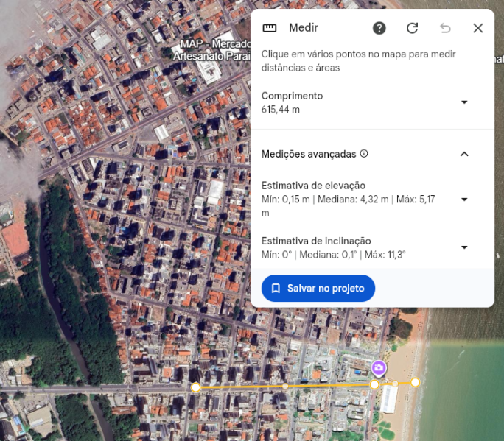Click the purple photo marker on the map
This screenshot has width=504, height=441.
[x=378, y=368]
